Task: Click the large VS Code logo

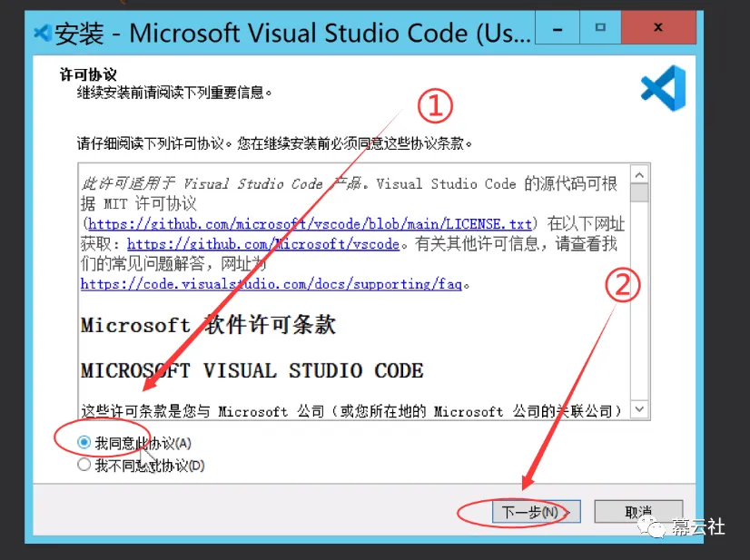Action: [663, 88]
